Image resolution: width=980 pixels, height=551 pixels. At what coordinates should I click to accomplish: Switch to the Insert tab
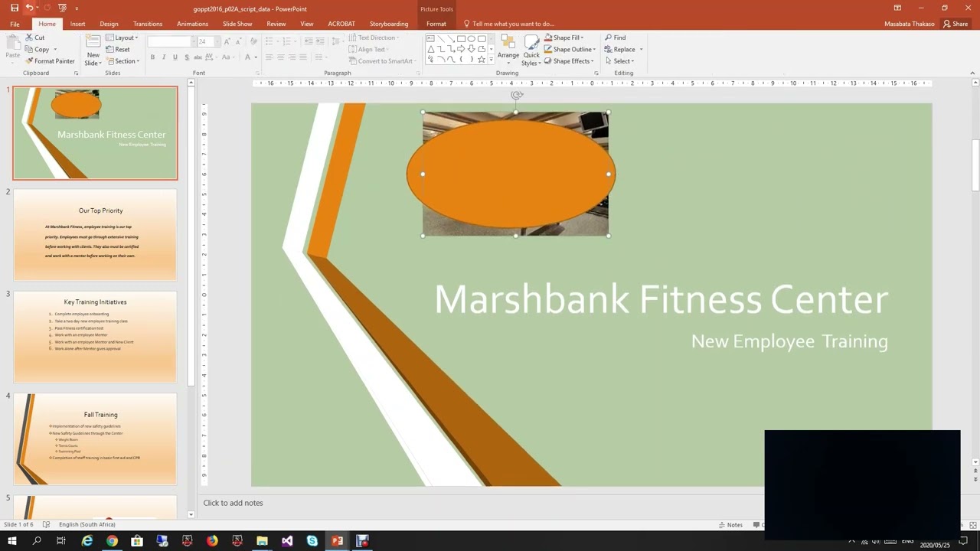pyautogui.click(x=78, y=24)
